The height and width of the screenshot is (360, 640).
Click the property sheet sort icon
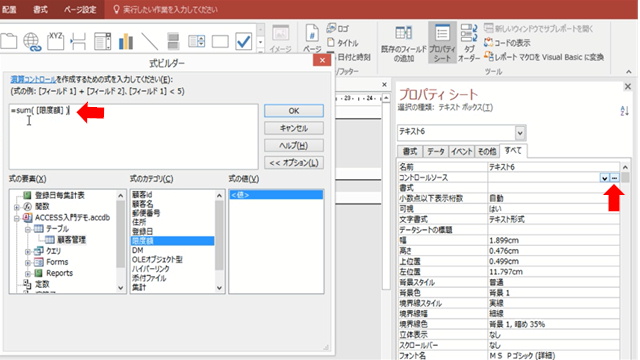click(x=624, y=111)
